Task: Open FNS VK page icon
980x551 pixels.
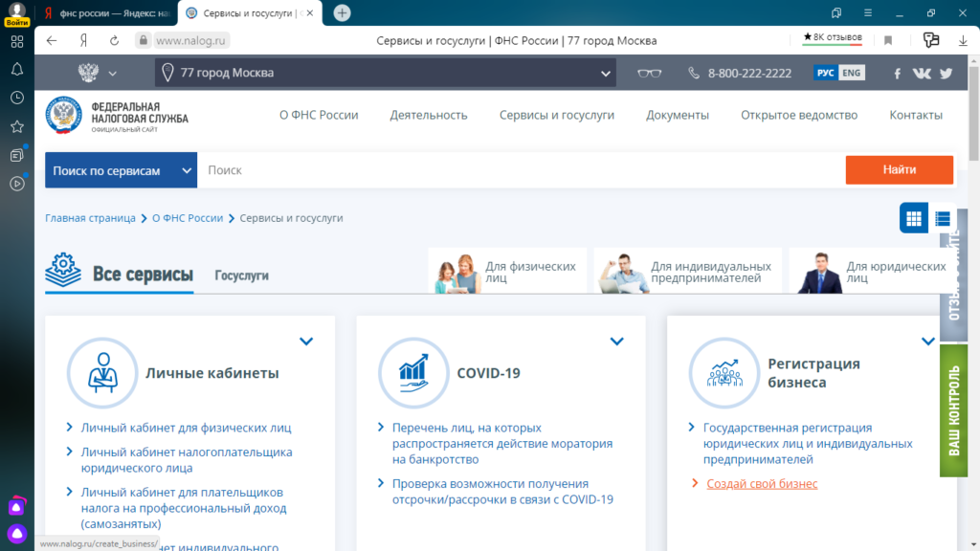Action: [x=922, y=73]
